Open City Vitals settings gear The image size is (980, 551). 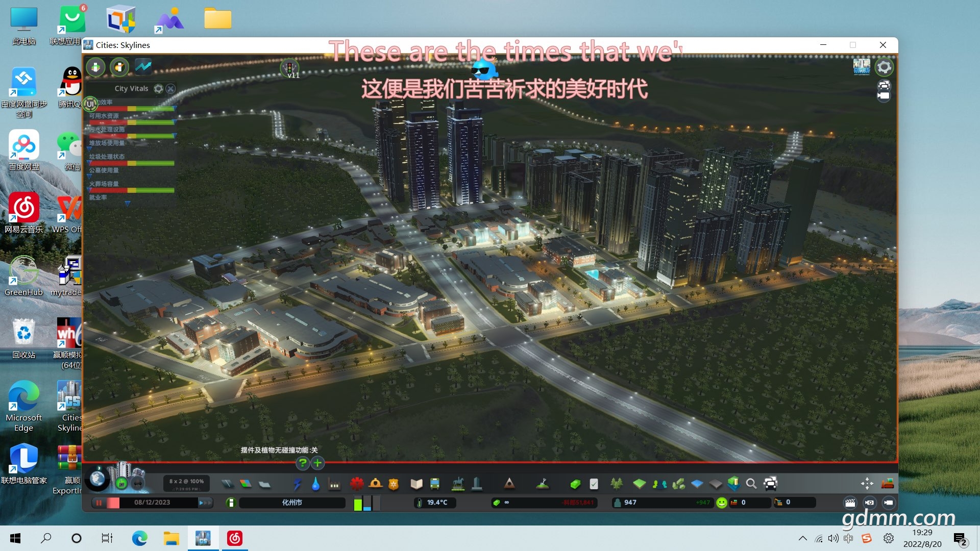tap(159, 89)
